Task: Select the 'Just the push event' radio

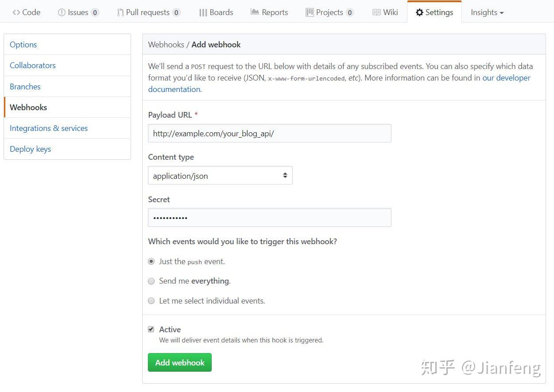Action: pos(151,261)
